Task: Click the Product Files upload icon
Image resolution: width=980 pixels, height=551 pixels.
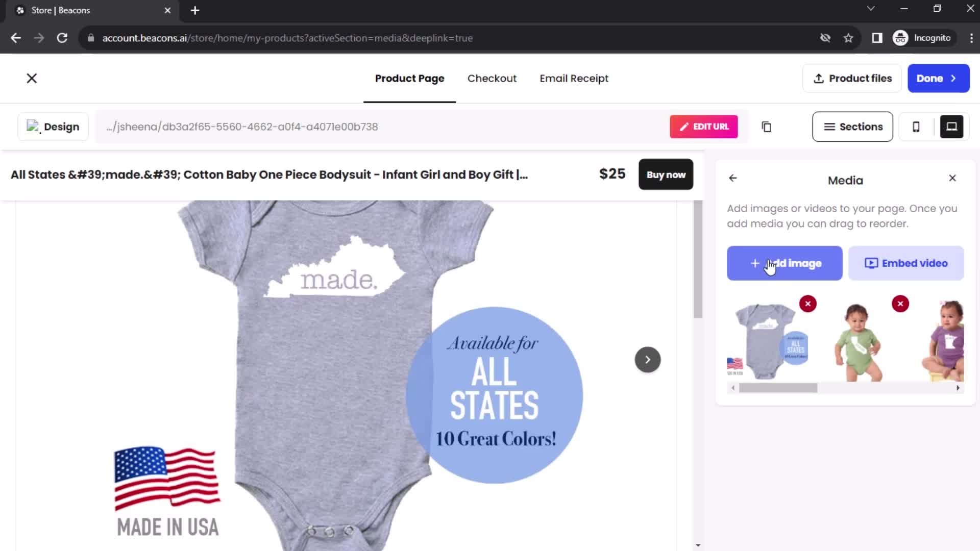Action: [x=818, y=78]
